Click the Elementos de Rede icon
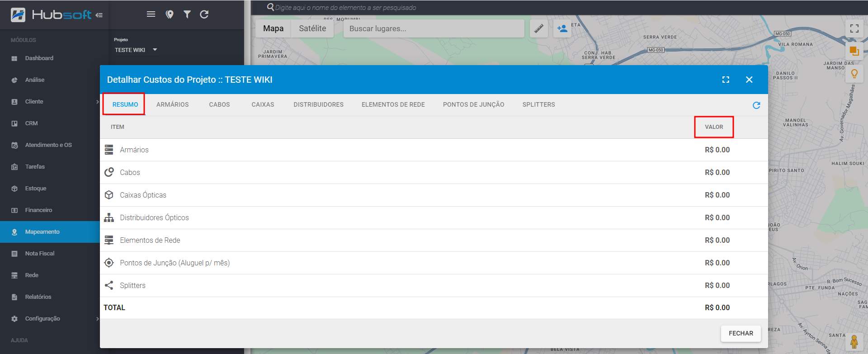 109,240
